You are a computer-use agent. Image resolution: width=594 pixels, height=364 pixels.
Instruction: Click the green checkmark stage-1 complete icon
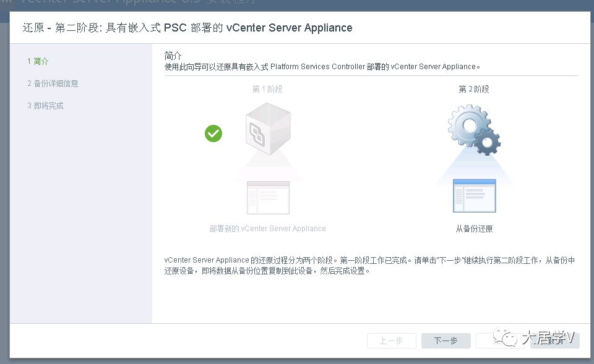(213, 133)
